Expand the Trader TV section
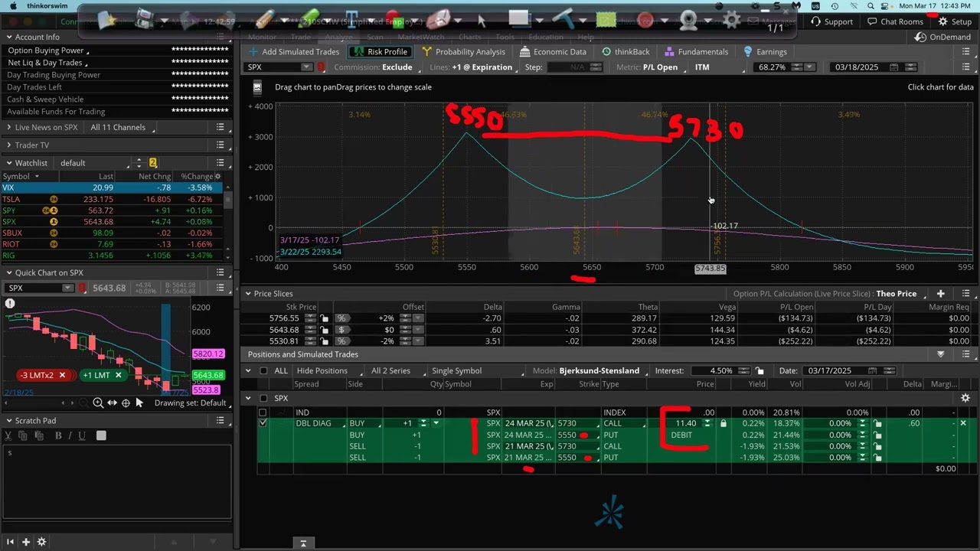980x551 pixels. click(9, 145)
